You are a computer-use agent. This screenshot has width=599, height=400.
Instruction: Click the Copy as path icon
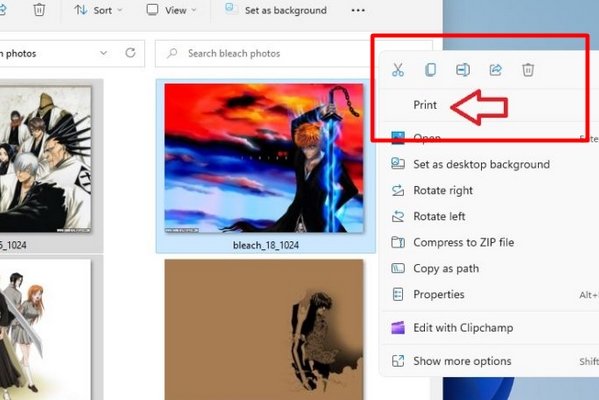click(x=398, y=268)
